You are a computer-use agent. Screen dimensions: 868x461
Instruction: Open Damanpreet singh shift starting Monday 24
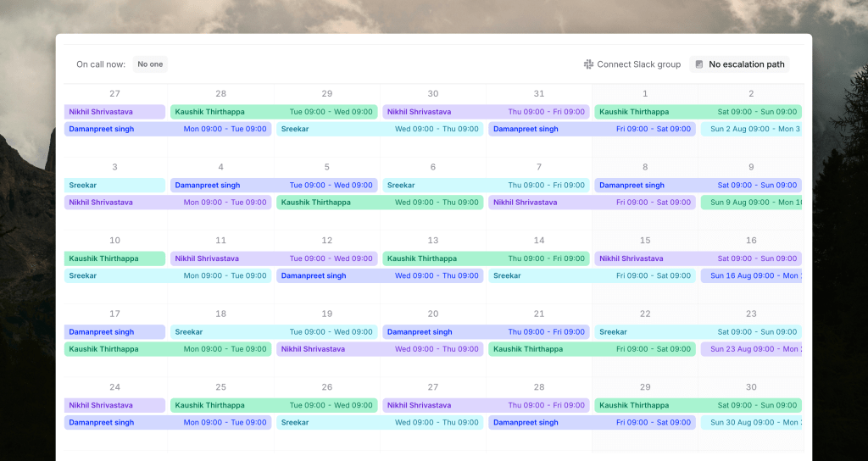(x=168, y=422)
